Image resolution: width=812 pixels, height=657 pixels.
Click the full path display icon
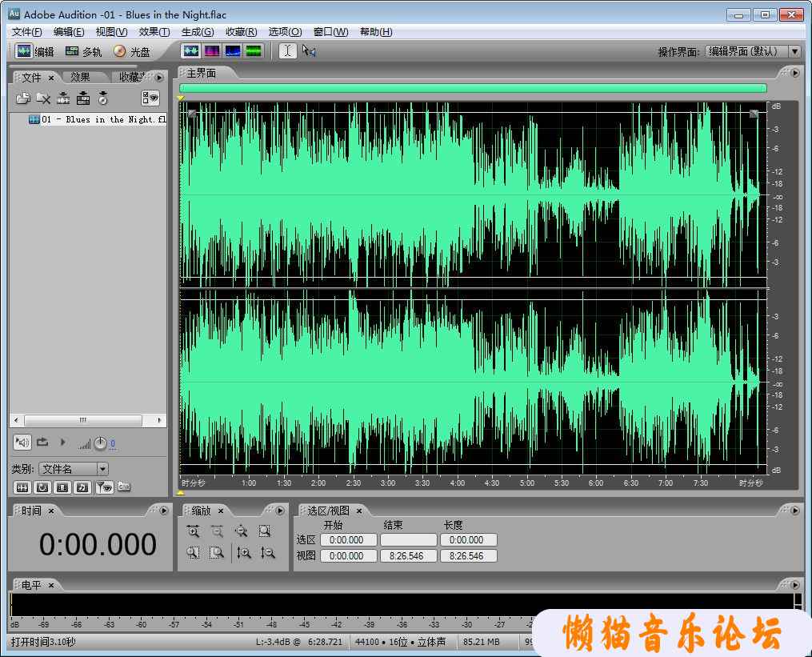pos(124,487)
